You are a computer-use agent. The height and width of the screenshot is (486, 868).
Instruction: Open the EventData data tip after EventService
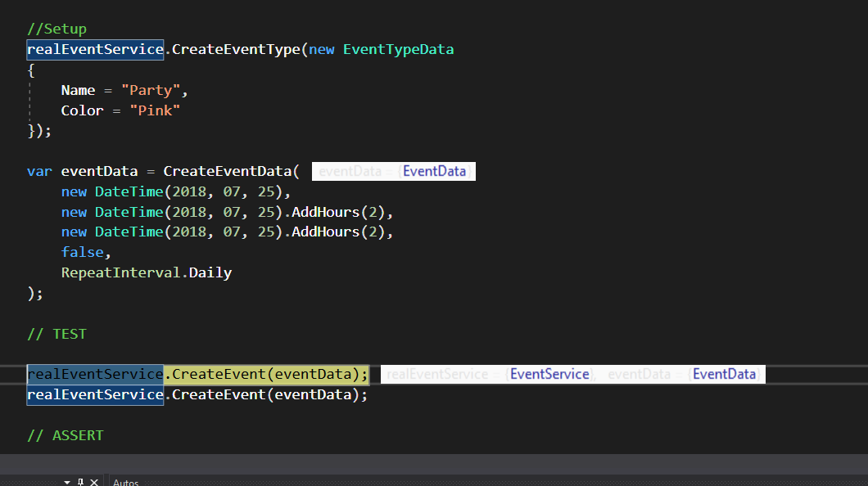pyautogui.click(x=724, y=374)
